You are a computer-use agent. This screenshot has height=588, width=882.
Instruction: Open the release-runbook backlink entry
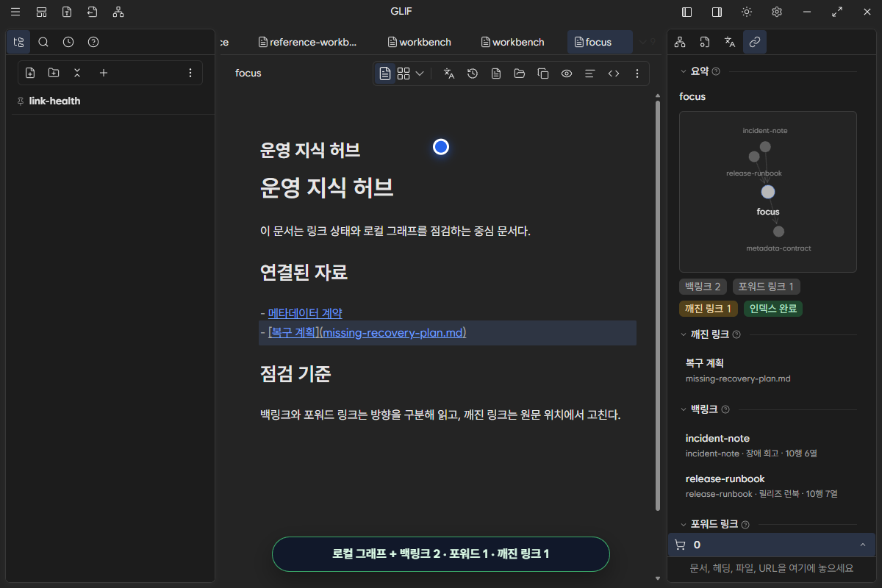(768, 485)
